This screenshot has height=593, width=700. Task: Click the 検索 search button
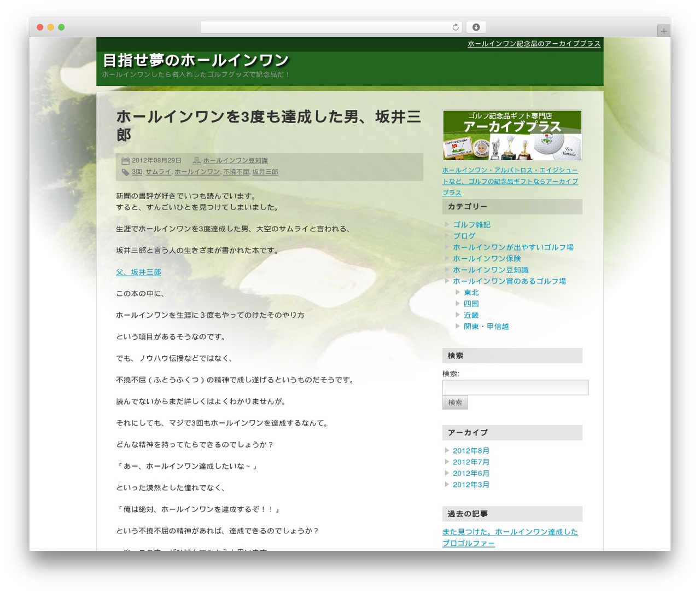(455, 403)
